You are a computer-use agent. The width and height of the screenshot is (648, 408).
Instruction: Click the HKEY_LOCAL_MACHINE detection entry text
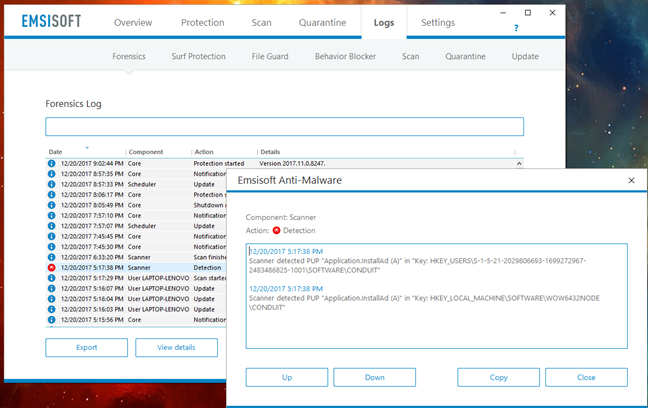tap(424, 303)
